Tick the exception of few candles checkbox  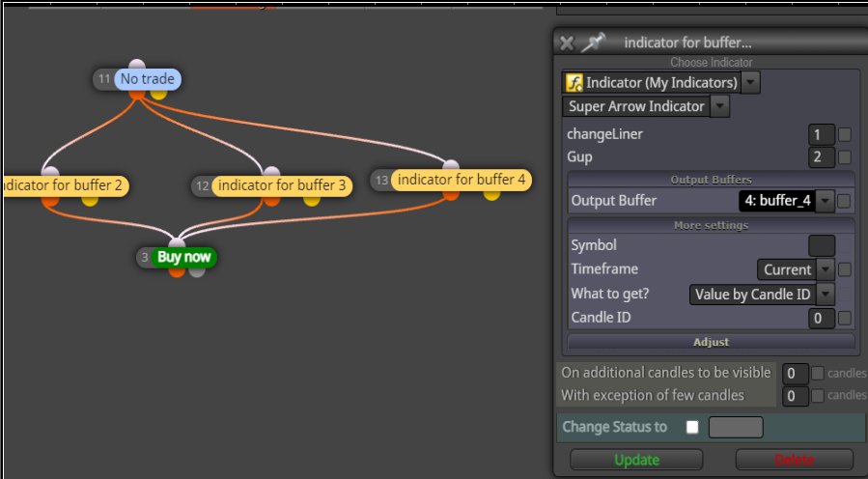click(818, 396)
